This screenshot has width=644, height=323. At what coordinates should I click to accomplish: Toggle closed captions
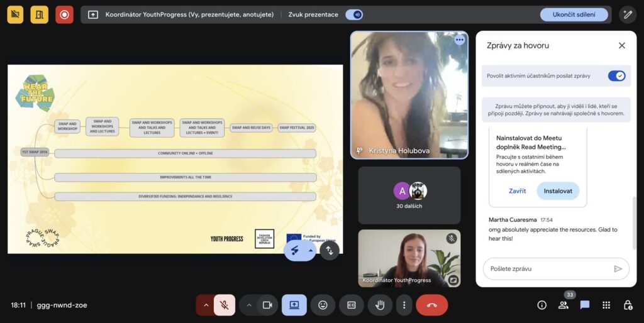352,305
